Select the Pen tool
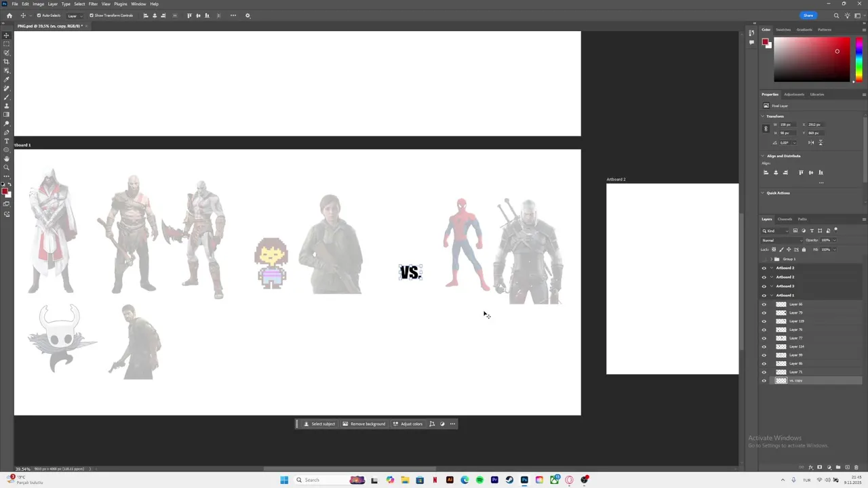Image resolution: width=868 pixels, height=488 pixels. 7,132
